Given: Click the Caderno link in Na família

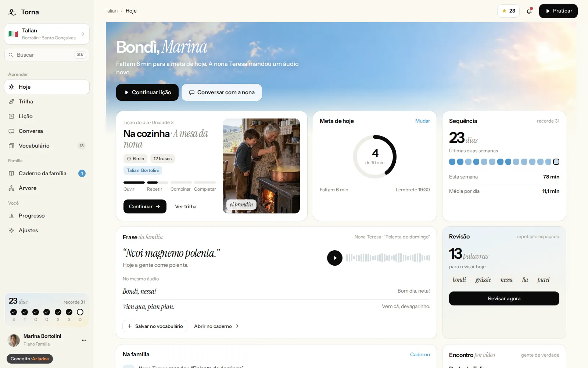Looking at the screenshot, I should pos(420,354).
